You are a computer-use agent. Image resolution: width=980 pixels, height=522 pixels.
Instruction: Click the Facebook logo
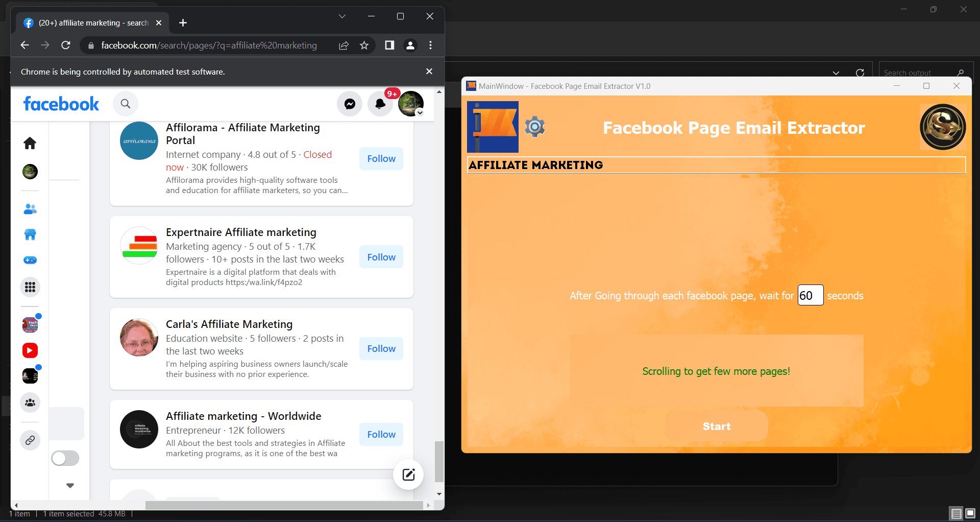61,104
